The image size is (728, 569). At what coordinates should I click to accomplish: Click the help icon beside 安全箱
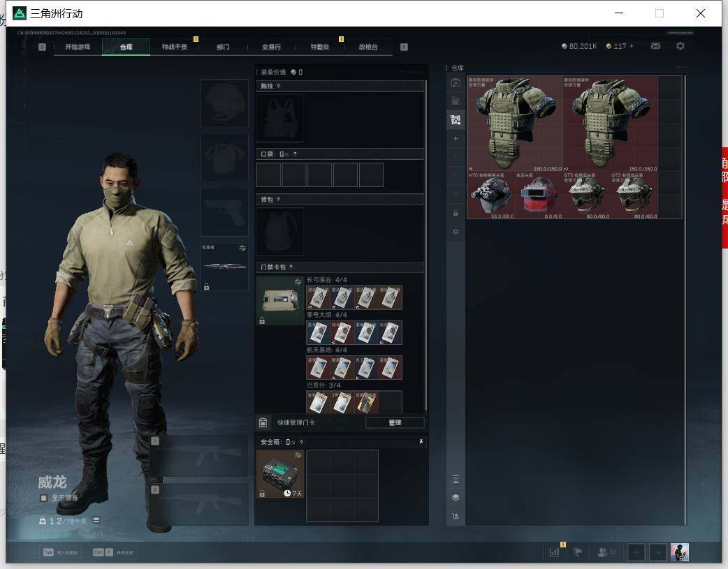[301, 442]
